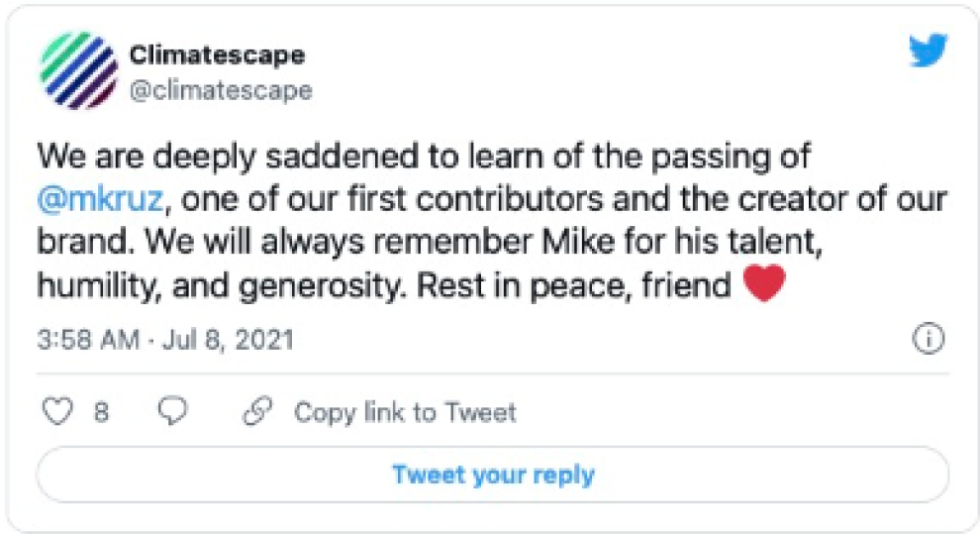This screenshot has height=536, width=980.
Task: Open the circled info icon
Action: [928, 340]
